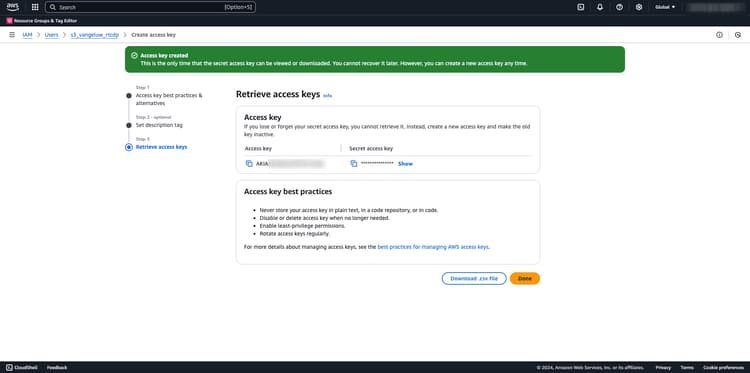Open the notifications bell icon
Screen dimensions: 750x373
(x=600, y=7)
